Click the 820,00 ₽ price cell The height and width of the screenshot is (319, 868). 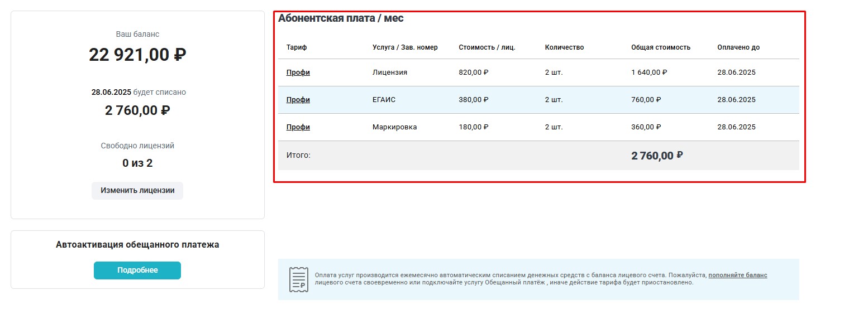click(x=474, y=72)
